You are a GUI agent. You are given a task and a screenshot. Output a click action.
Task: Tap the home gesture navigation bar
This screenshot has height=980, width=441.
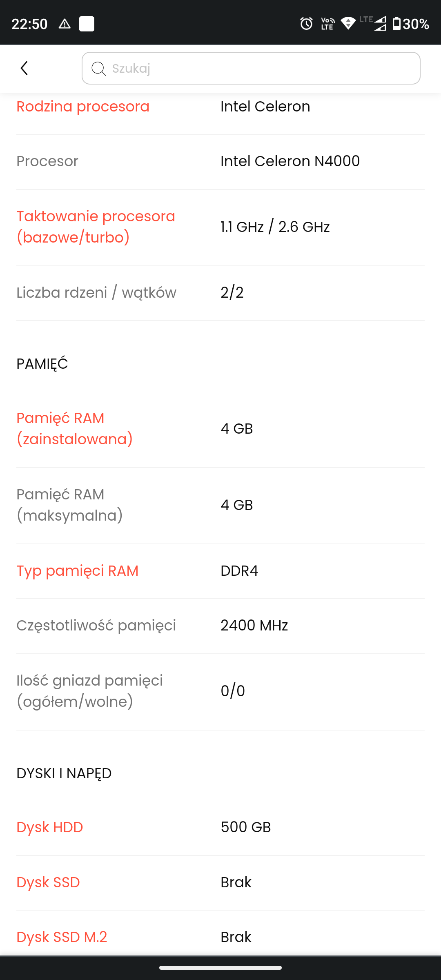coord(220,967)
